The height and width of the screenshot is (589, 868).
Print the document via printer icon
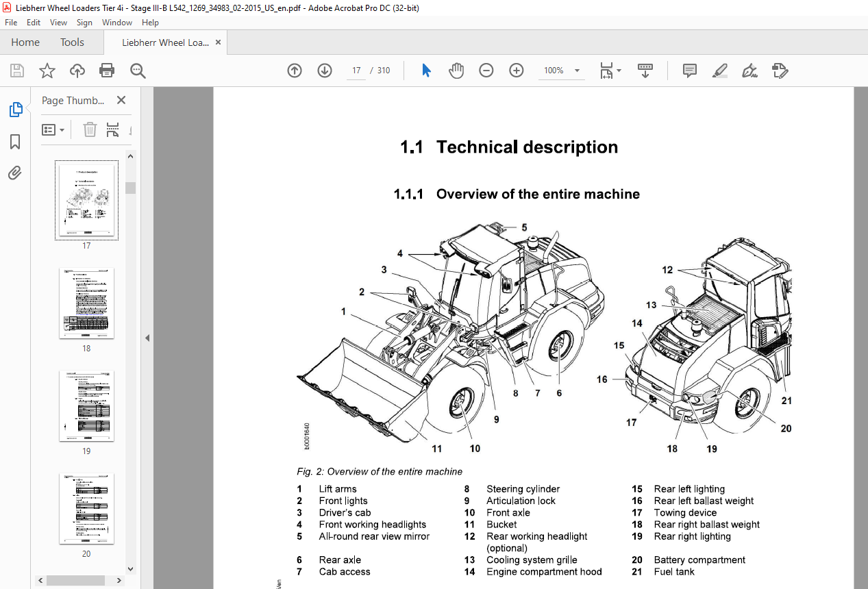coord(107,71)
